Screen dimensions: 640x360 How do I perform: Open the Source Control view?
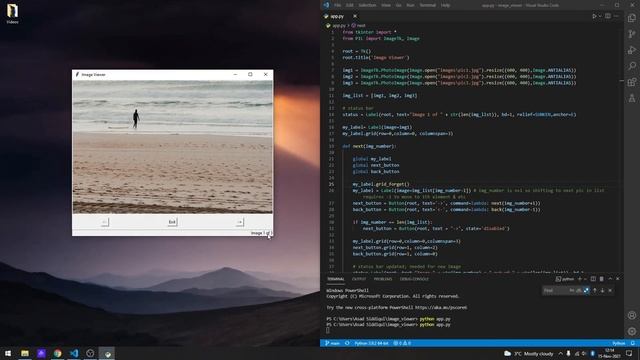[x=632, y=34]
